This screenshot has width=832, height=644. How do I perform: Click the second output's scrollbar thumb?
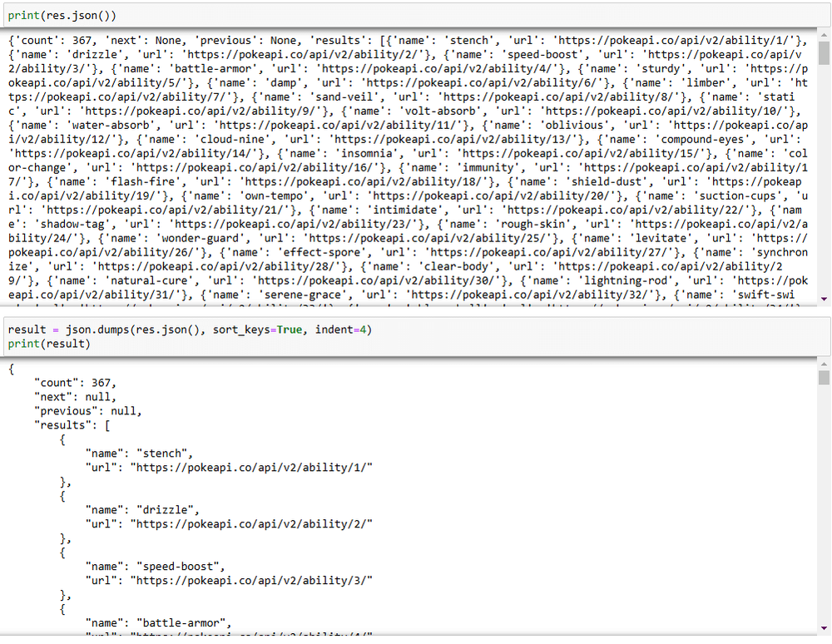[824, 378]
